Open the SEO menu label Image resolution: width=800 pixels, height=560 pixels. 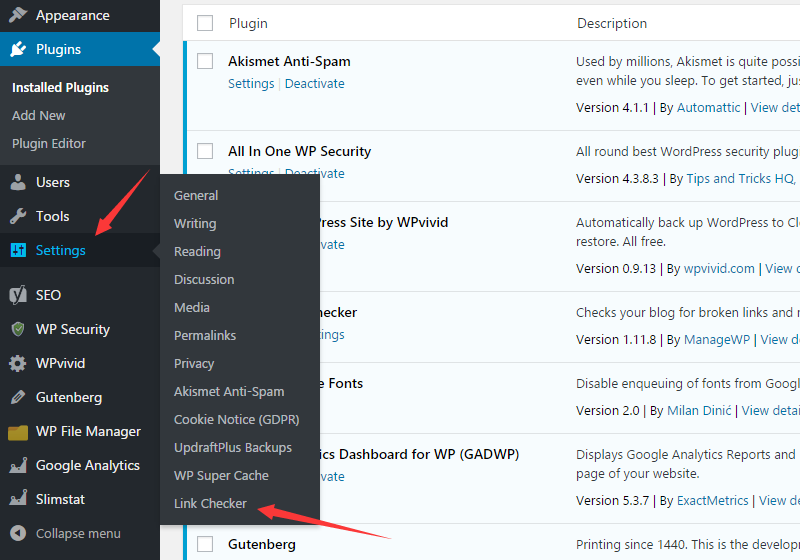(48, 295)
